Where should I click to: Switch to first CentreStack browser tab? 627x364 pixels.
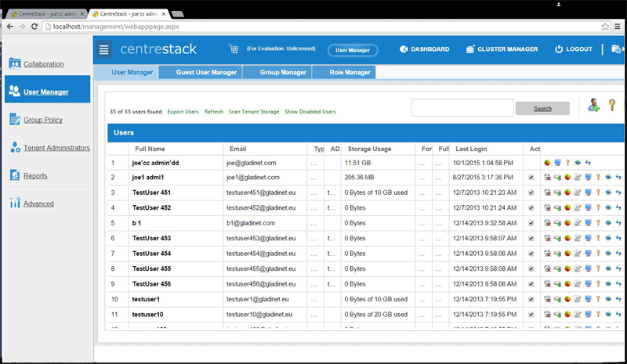[46, 14]
